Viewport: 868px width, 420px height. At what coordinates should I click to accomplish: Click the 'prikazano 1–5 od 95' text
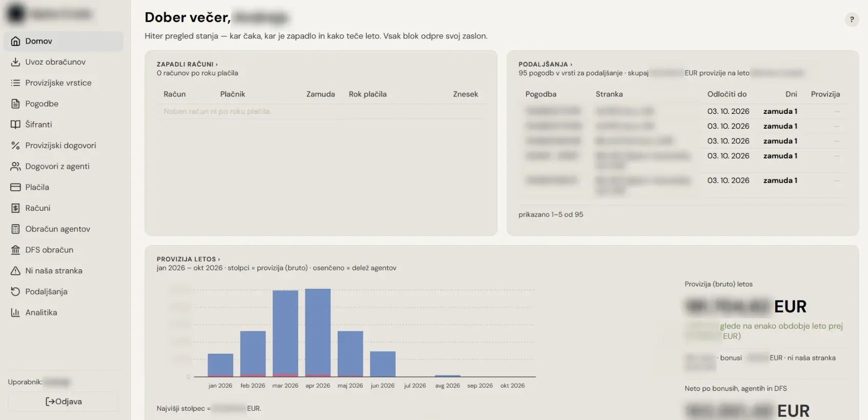(x=551, y=214)
